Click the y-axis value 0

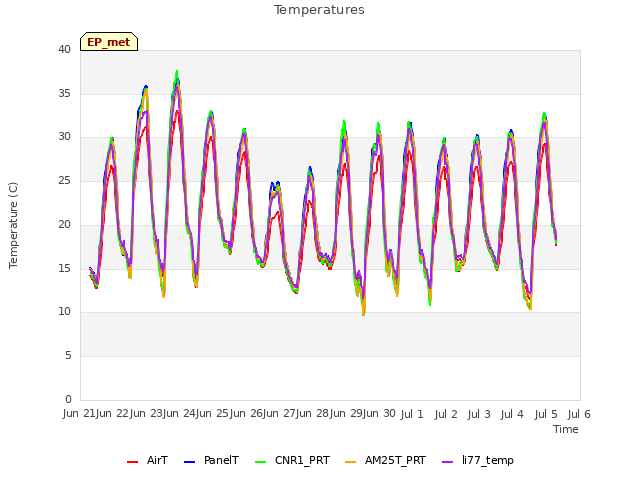(68, 399)
